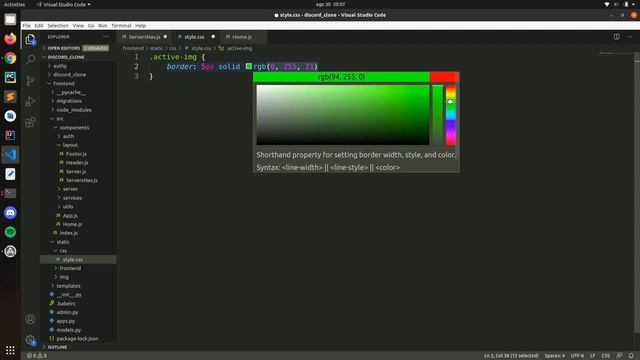Open the Extensions view
The width and height of the screenshot is (640, 360).
30,122
